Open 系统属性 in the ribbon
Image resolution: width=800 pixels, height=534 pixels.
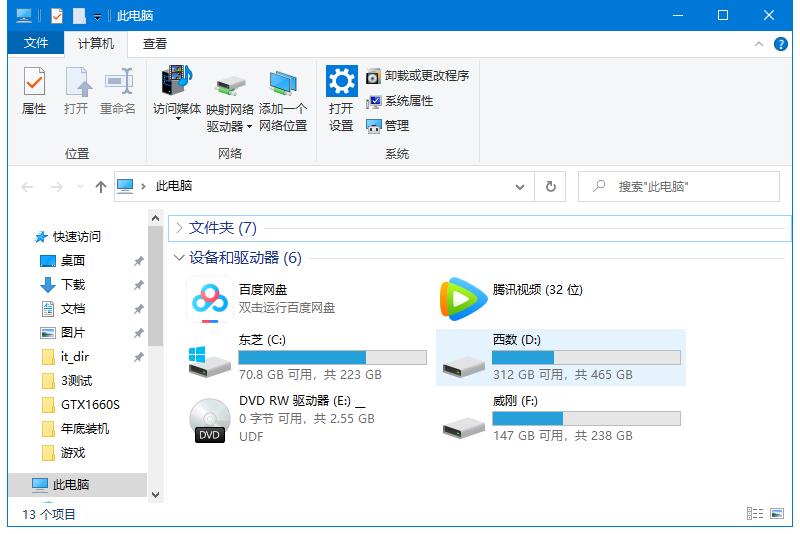click(399, 101)
